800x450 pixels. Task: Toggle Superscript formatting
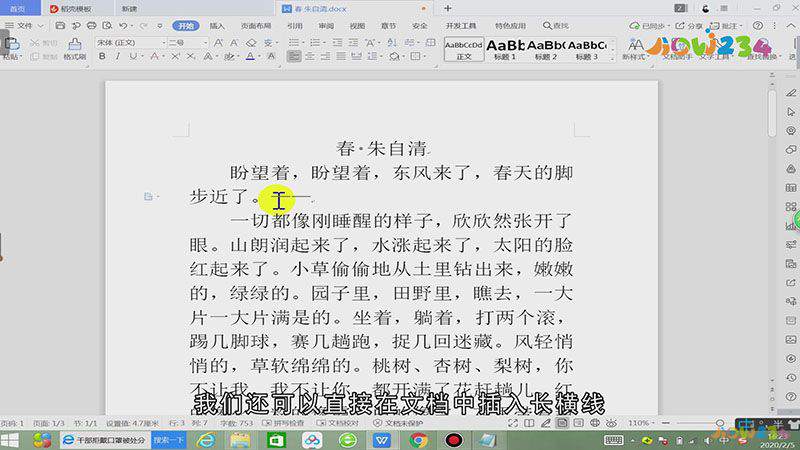click(x=175, y=56)
